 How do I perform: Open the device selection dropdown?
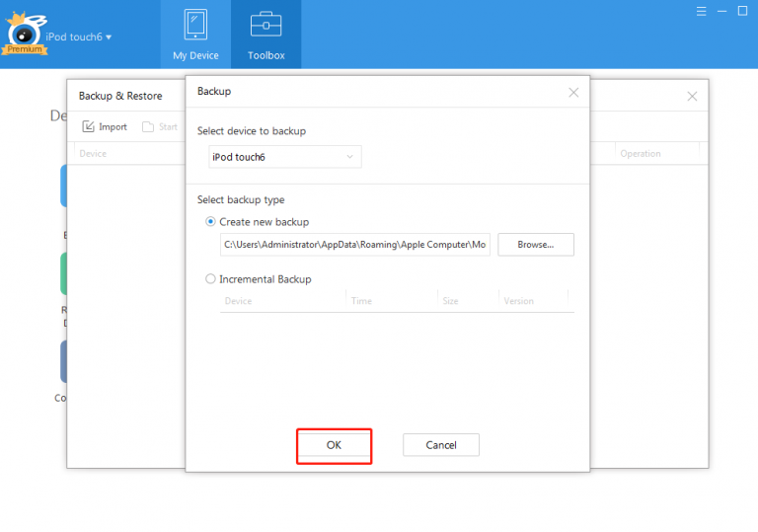[x=285, y=157]
